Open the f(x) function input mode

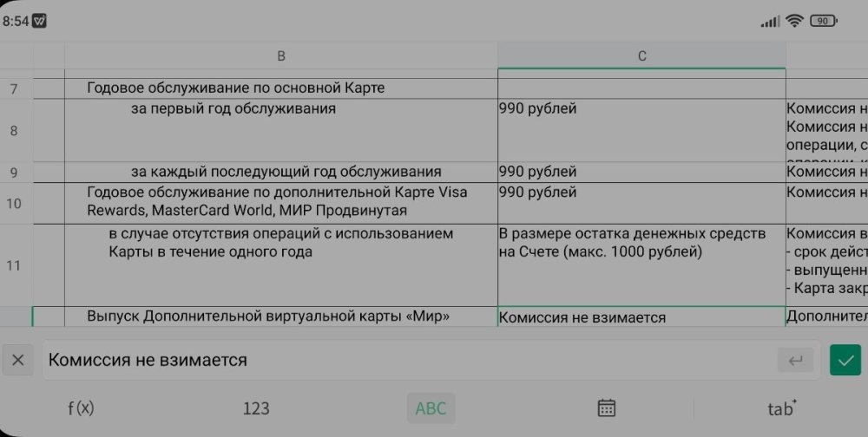(81, 408)
